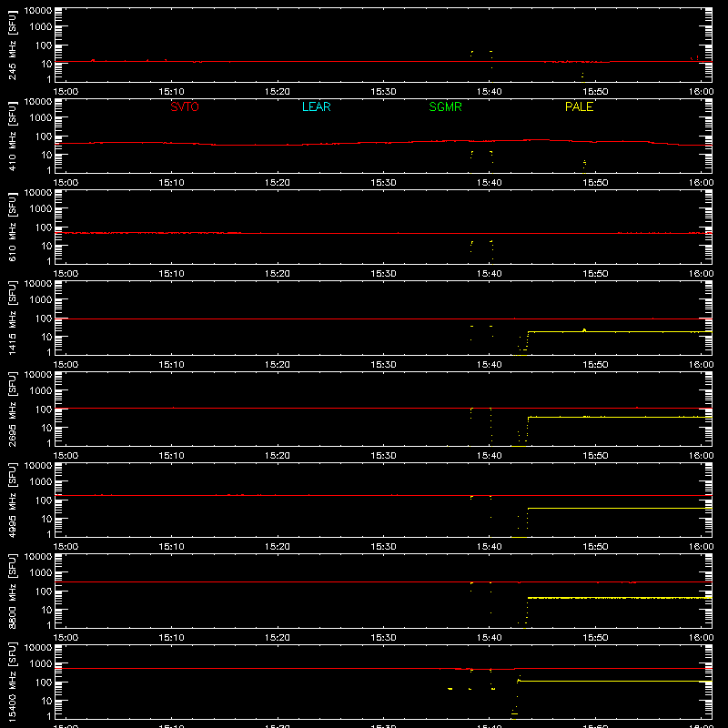This screenshot has height=728, width=728.
Task: Click the yellow PALE trace in 1415 MHz plot
Action: [x=620, y=332]
